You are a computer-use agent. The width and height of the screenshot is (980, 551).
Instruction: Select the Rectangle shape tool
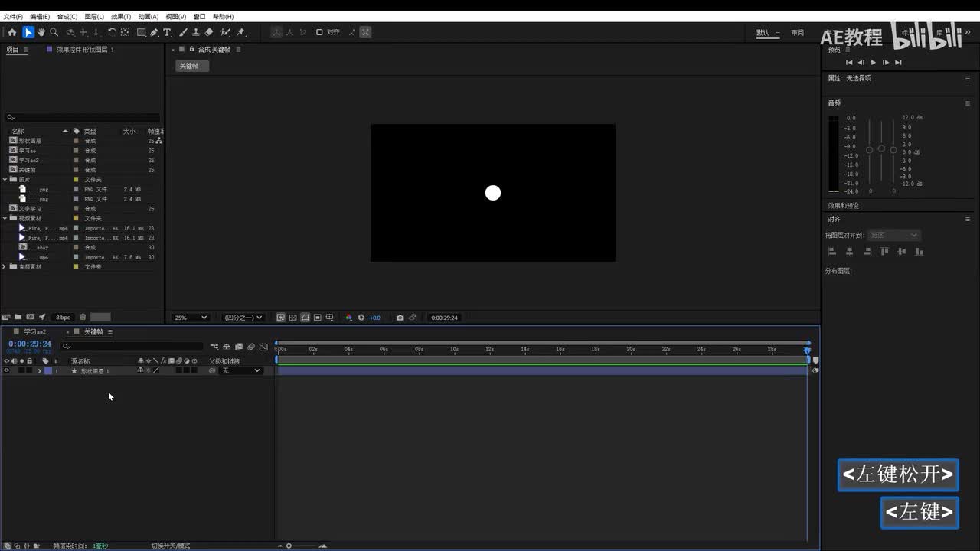click(142, 32)
